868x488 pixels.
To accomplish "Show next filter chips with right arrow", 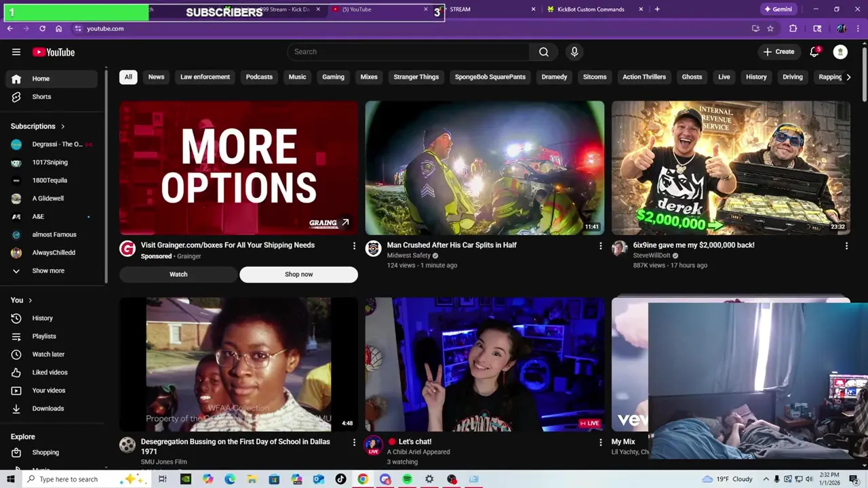I will (x=848, y=77).
